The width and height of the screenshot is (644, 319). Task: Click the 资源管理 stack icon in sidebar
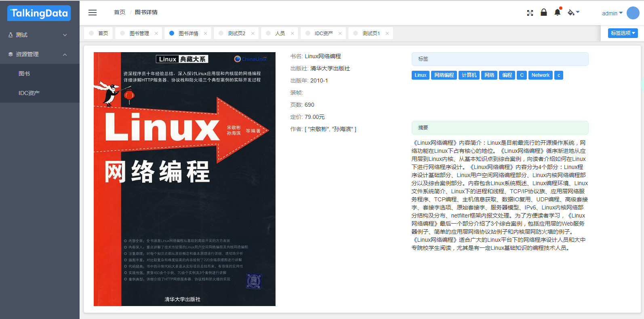coord(11,54)
